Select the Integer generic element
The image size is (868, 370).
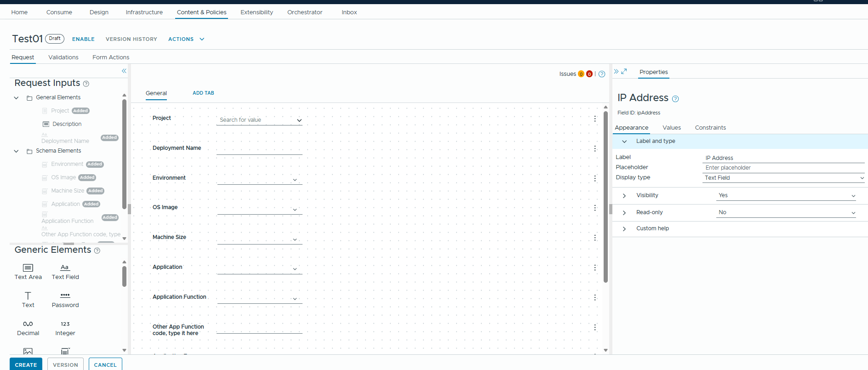click(x=65, y=328)
